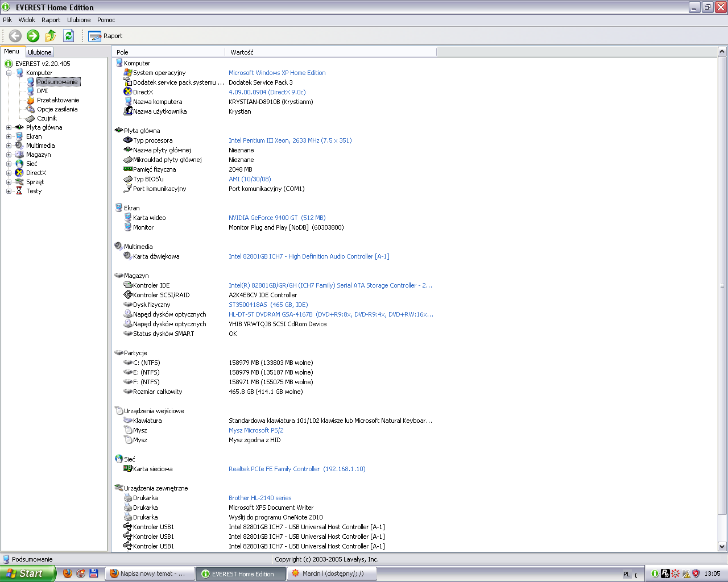Expand the Płyta główna tree node
Viewport: 728px width, 582px height.
[9, 127]
